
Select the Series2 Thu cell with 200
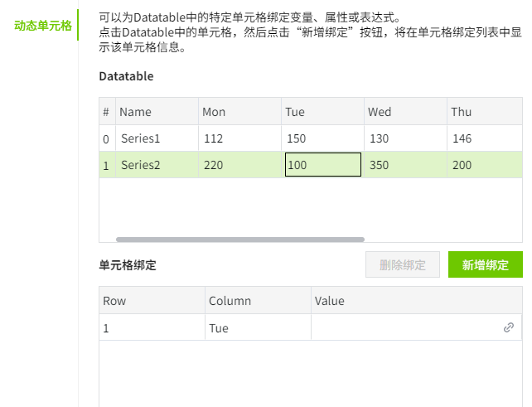(x=485, y=165)
